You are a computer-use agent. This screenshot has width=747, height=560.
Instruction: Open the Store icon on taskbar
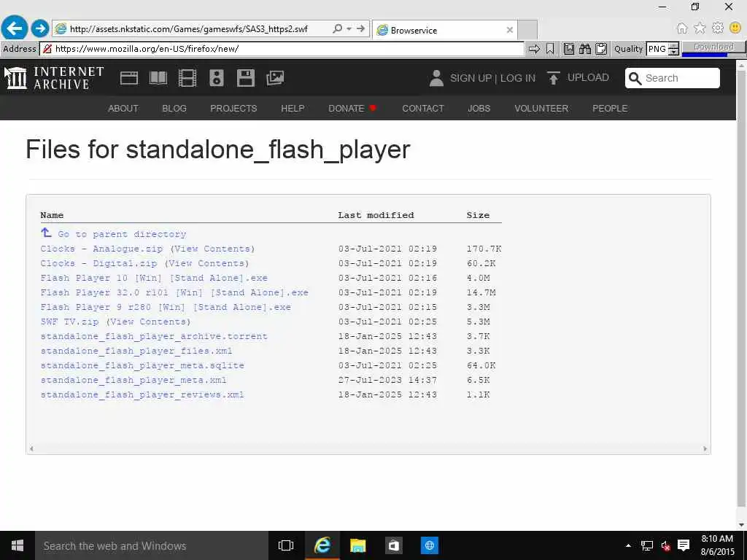pyautogui.click(x=393, y=545)
